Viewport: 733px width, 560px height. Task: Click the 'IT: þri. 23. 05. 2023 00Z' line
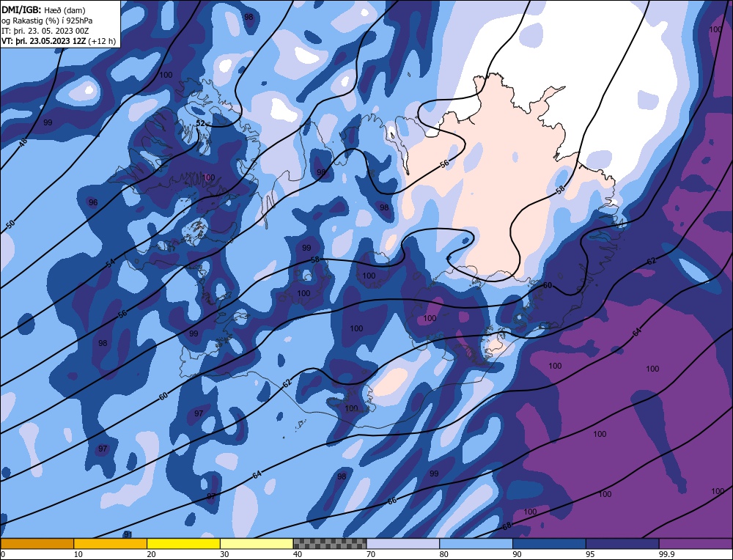(45, 30)
